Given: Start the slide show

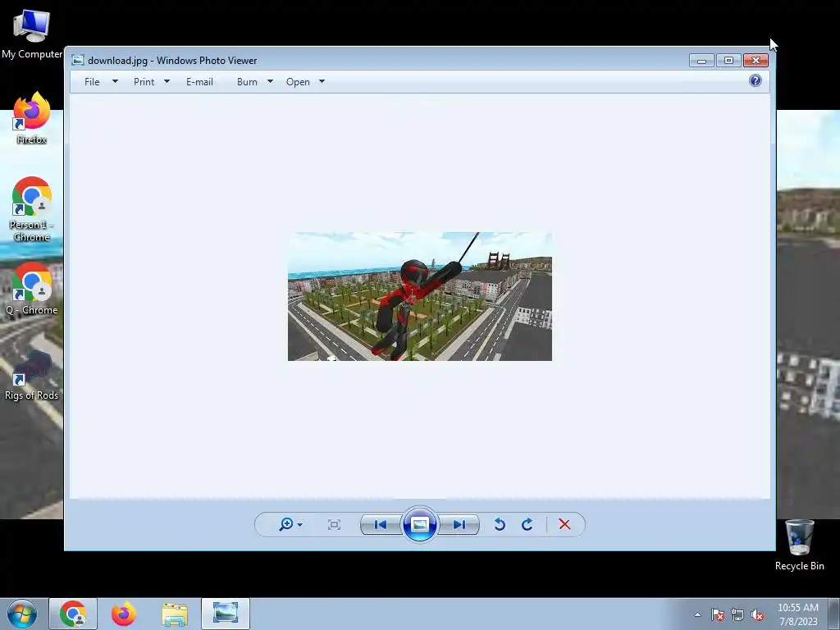Looking at the screenshot, I should point(419,524).
